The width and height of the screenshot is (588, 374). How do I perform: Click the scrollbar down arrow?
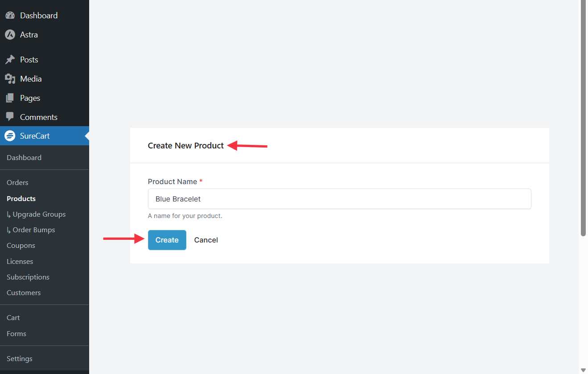[583, 370]
